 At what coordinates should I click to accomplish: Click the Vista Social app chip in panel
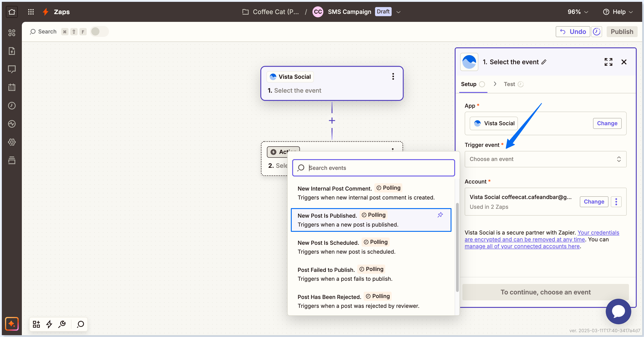click(494, 123)
